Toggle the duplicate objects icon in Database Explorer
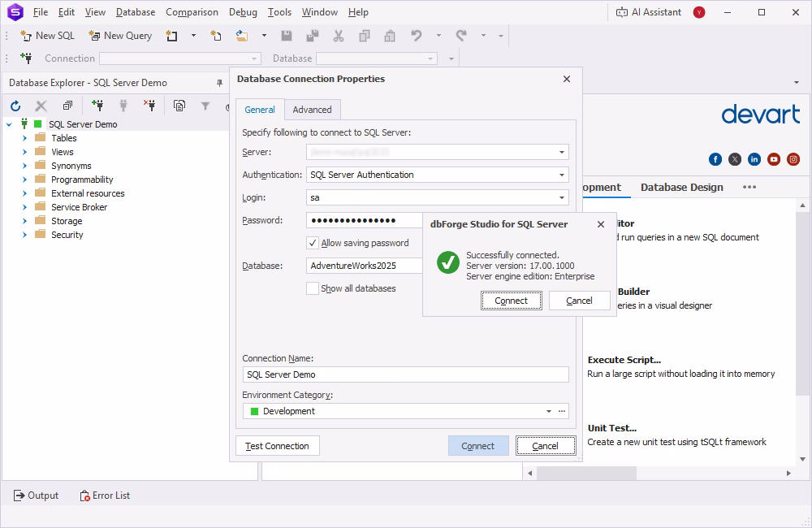The image size is (812, 528). [x=68, y=106]
